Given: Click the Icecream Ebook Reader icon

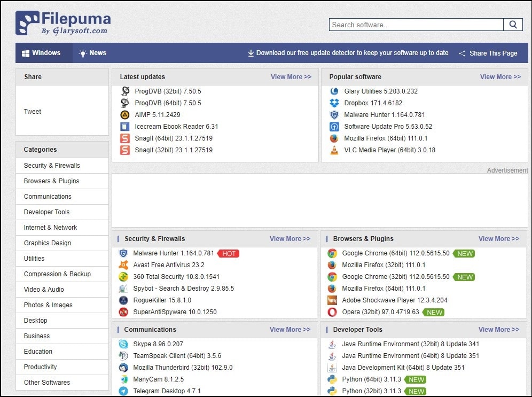Looking at the screenshot, I should coord(125,127).
